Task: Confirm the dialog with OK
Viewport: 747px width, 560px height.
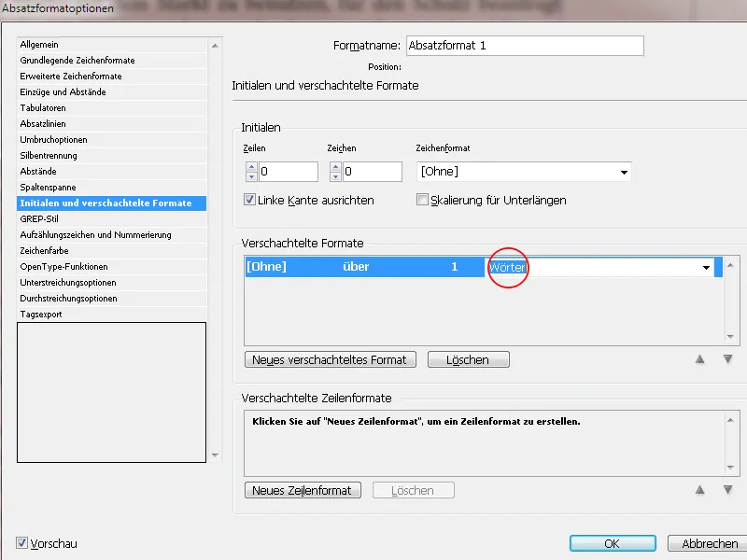Action: [x=612, y=542]
